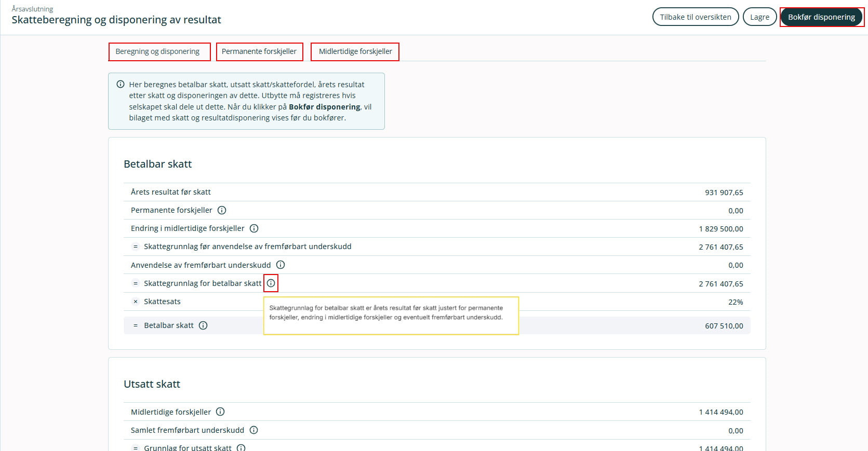868x451 pixels.
Task: Click info icon next to Permanente forskjeller row
Action: [222, 210]
